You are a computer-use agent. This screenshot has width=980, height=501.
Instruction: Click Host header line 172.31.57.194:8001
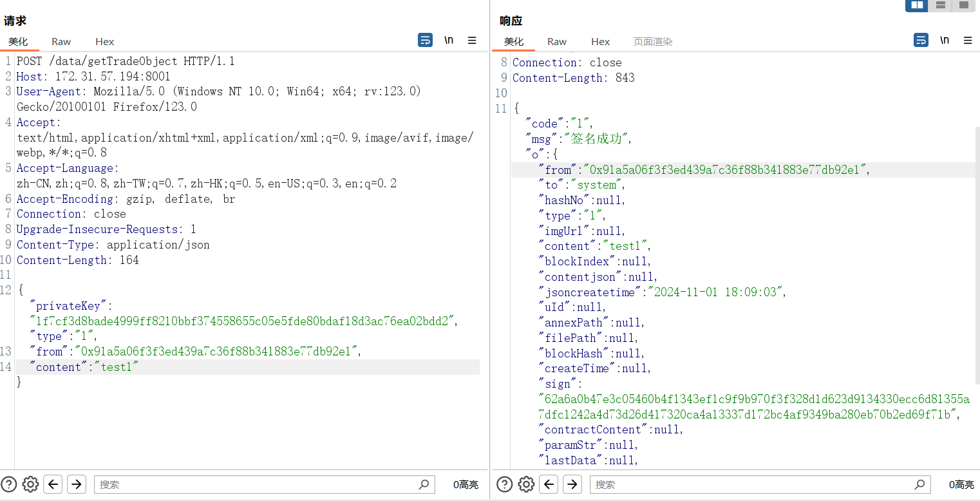(94, 77)
